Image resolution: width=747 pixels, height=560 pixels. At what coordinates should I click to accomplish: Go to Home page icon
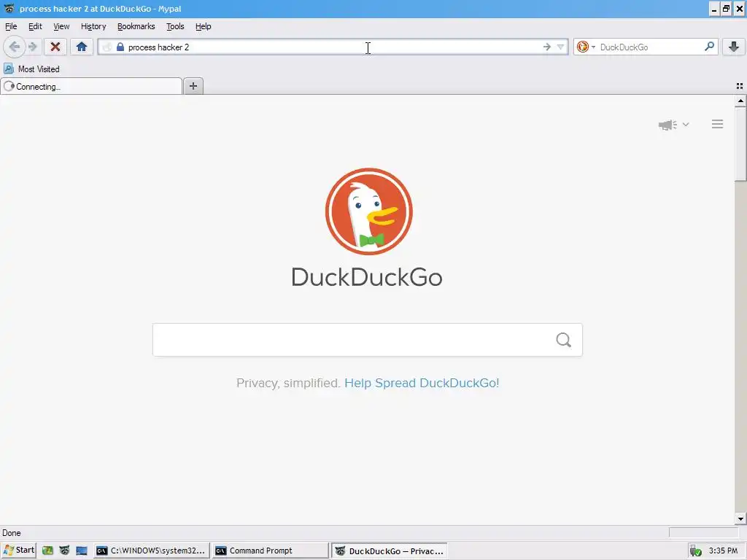(x=82, y=47)
